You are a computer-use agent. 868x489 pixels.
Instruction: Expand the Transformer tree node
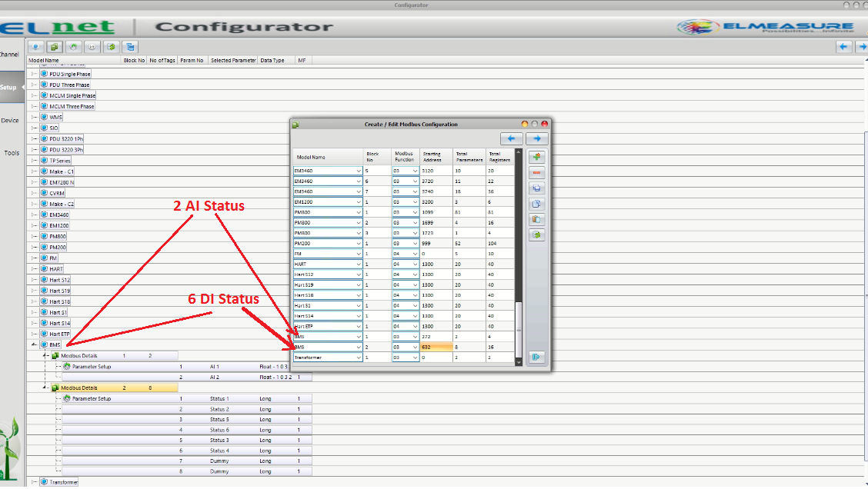pos(34,482)
